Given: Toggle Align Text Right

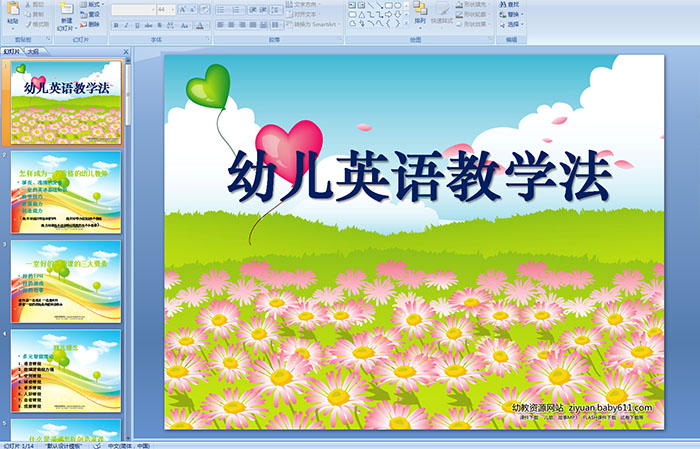Looking at the screenshot, I should point(242,25).
